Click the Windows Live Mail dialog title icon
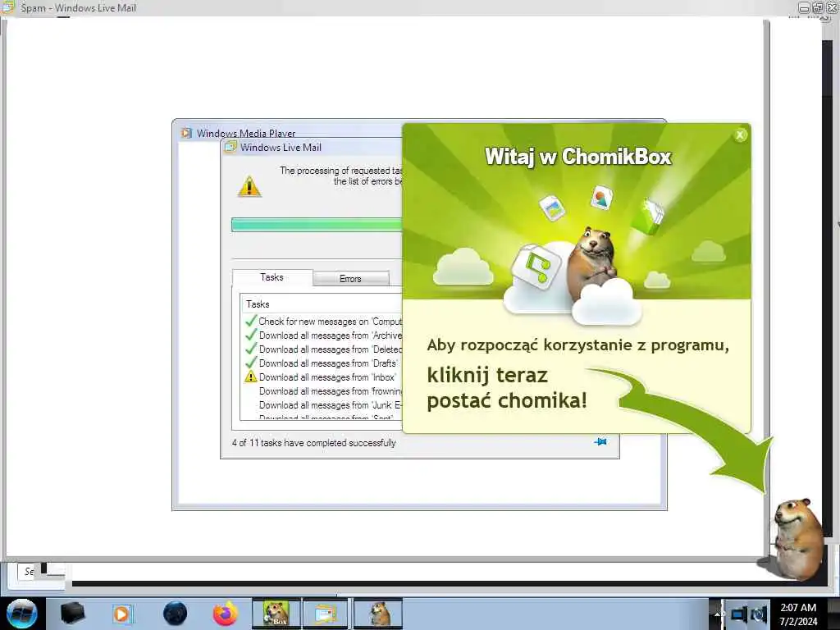The width and height of the screenshot is (840, 630). [x=231, y=147]
